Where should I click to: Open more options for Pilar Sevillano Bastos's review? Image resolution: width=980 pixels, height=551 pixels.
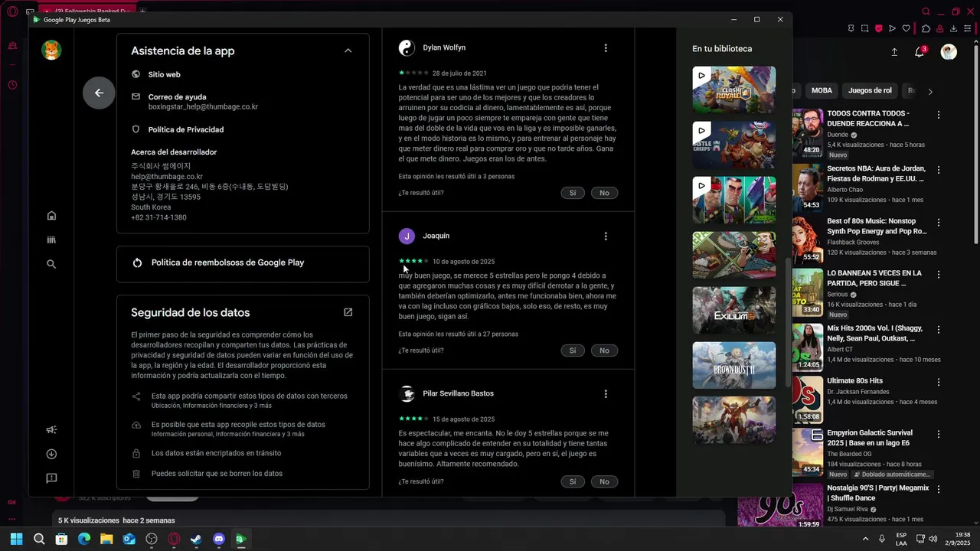[606, 393]
